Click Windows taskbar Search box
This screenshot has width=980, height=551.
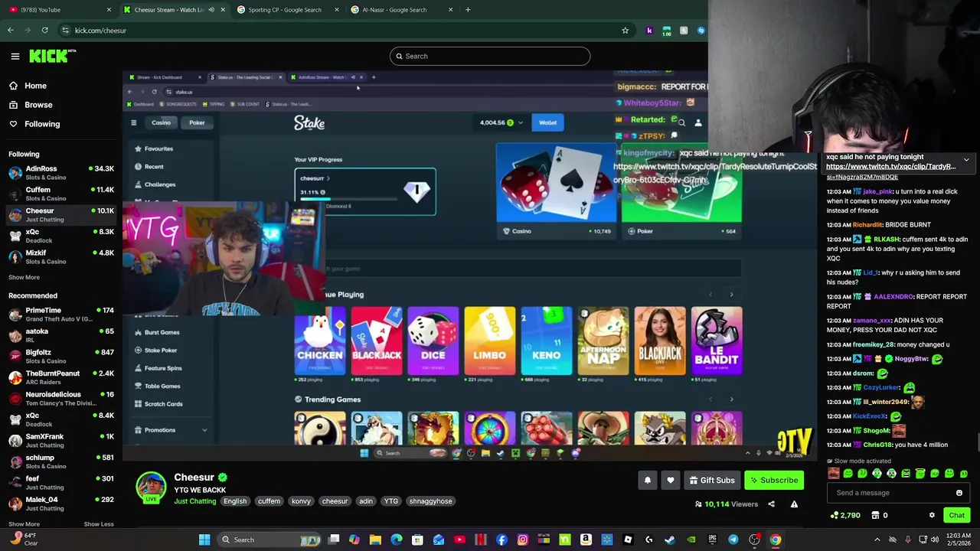268,540
